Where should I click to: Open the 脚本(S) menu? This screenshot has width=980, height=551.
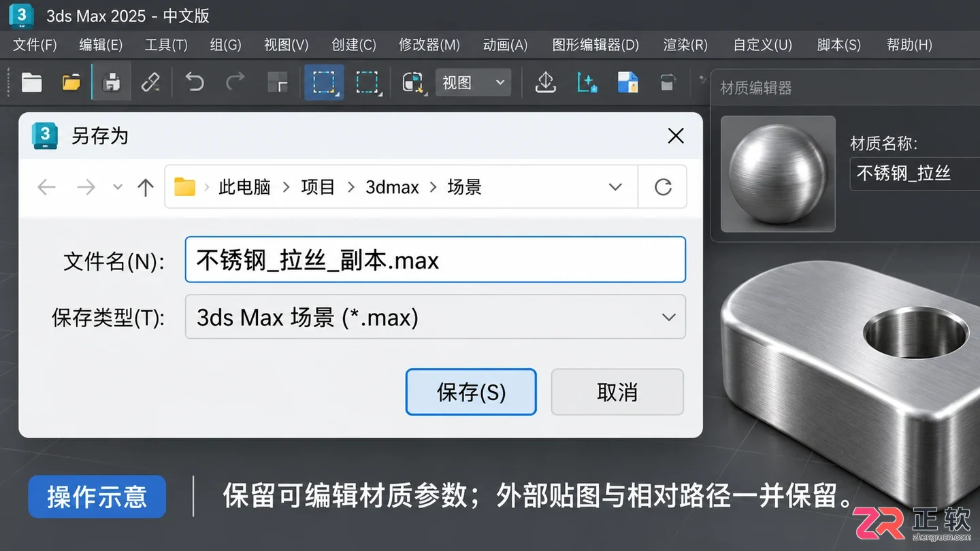[838, 45]
